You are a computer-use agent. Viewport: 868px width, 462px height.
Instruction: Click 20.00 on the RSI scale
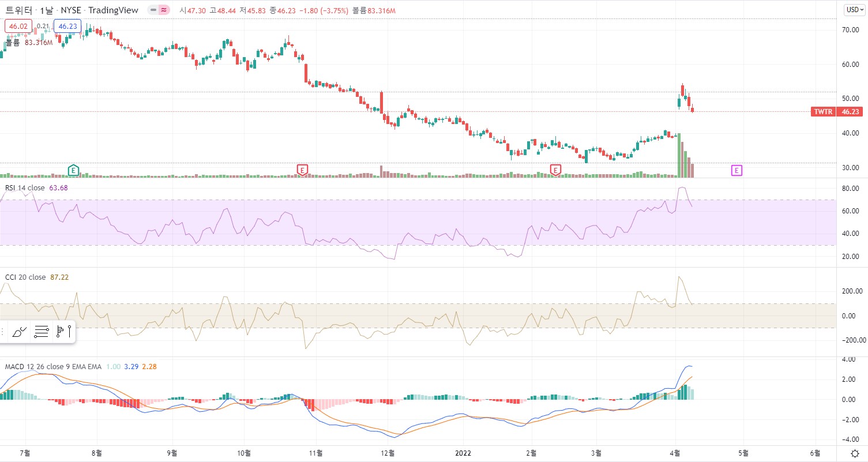pos(851,257)
